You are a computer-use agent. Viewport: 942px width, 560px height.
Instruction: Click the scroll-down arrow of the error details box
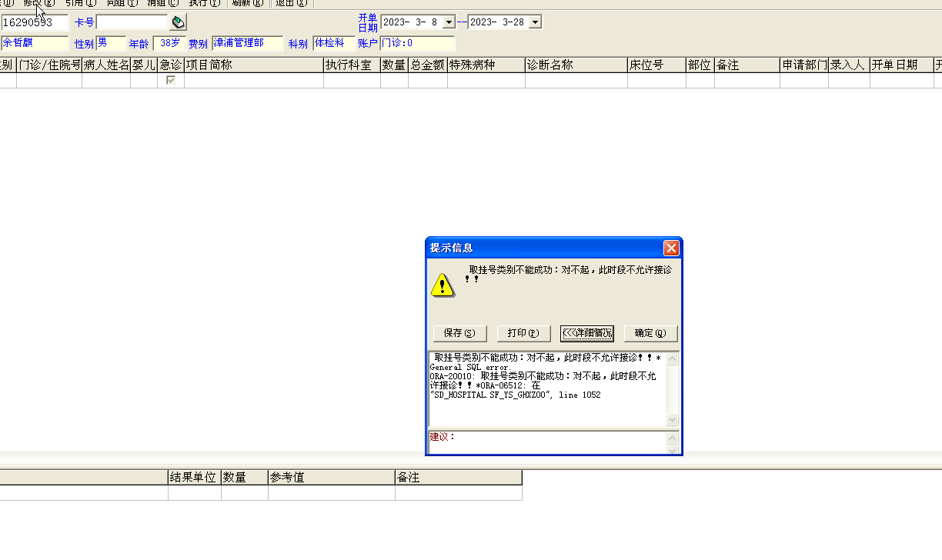click(x=673, y=420)
